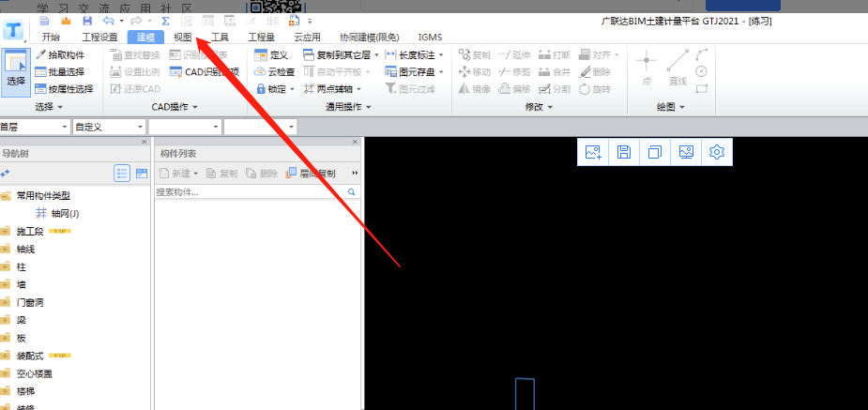868x410 pixels.
Task: Open the 开始 ribbon tab
Action: click(x=51, y=38)
